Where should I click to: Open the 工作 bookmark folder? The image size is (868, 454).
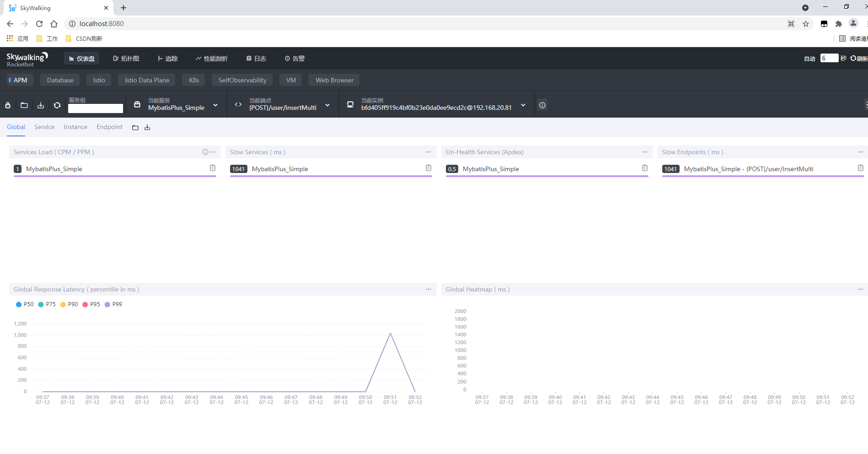tap(47, 39)
